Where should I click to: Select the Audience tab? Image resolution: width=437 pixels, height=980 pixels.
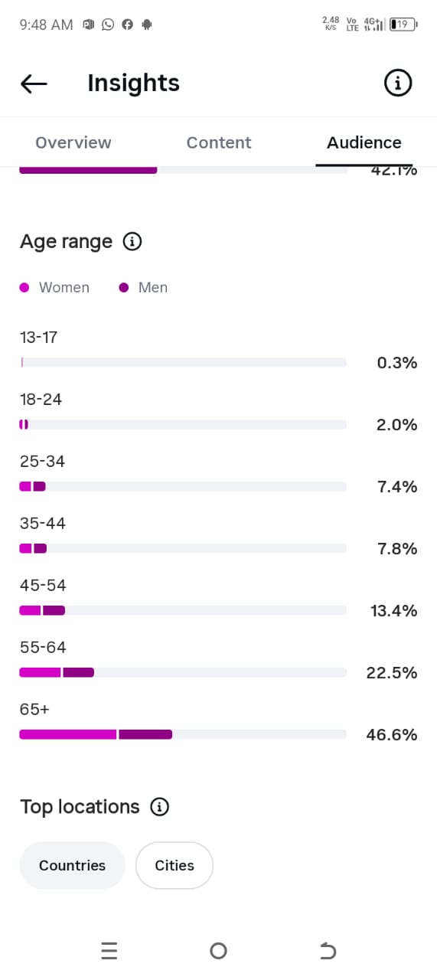(x=364, y=142)
